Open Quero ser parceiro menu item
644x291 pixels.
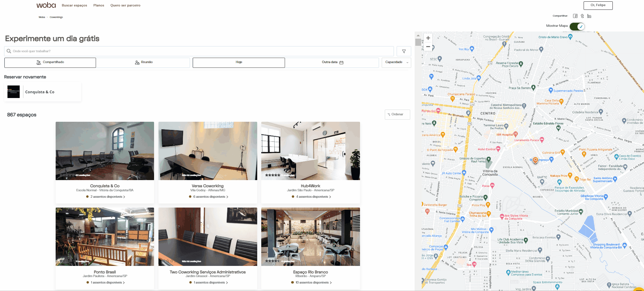tap(125, 5)
